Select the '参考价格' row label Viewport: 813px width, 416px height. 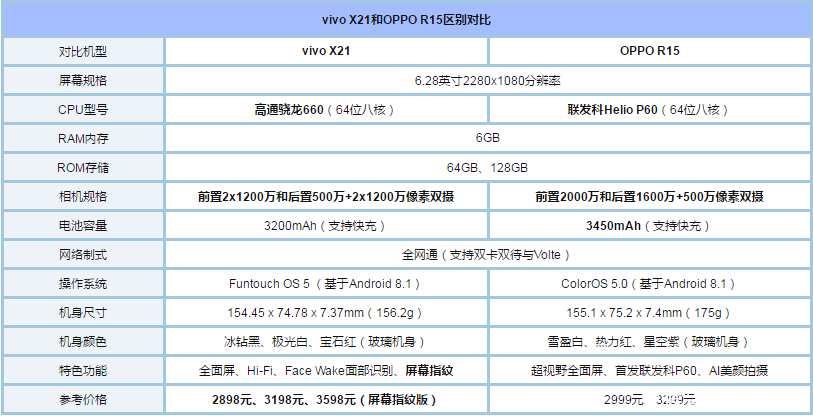(83, 400)
